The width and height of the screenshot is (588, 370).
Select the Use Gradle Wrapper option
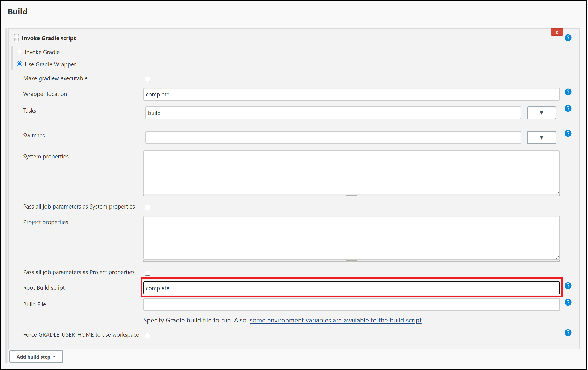(19, 64)
